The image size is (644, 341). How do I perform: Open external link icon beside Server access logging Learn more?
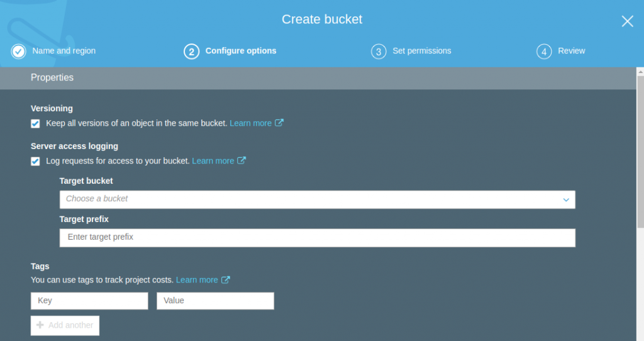click(x=241, y=160)
